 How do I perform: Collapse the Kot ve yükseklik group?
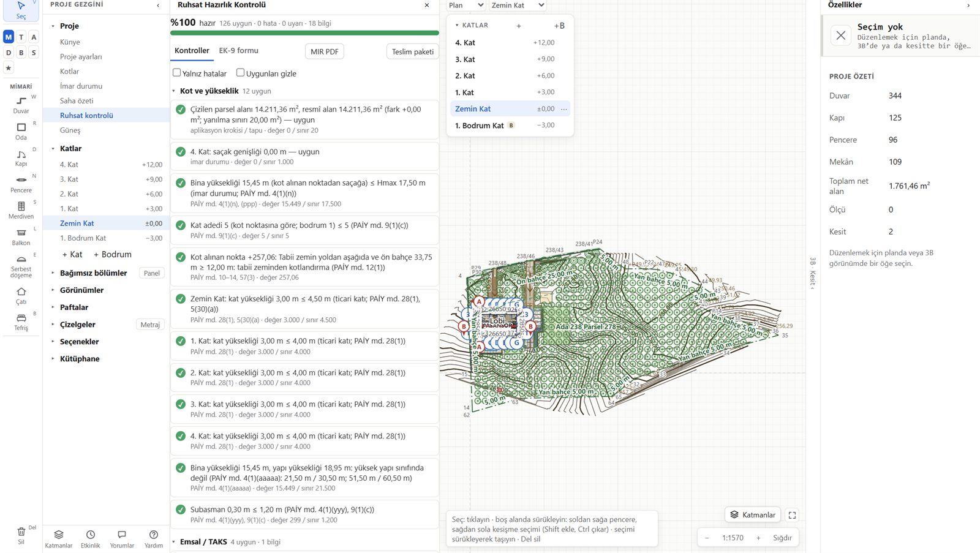[x=174, y=91]
